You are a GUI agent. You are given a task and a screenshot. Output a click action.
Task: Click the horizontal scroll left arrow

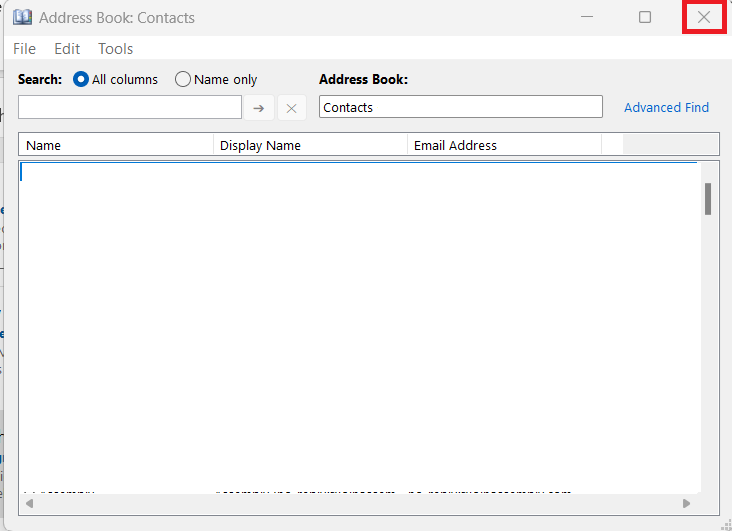pos(29,503)
